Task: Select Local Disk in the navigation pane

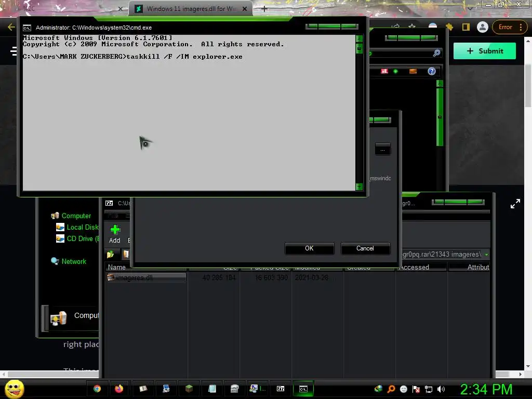Action: (x=77, y=228)
